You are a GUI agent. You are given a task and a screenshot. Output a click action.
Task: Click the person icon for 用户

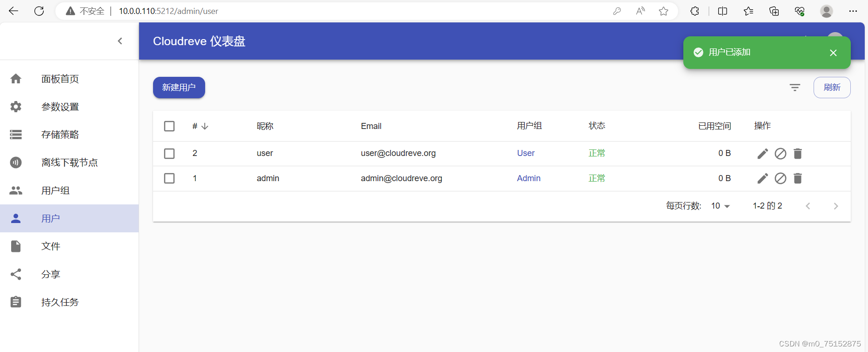coord(16,218)
